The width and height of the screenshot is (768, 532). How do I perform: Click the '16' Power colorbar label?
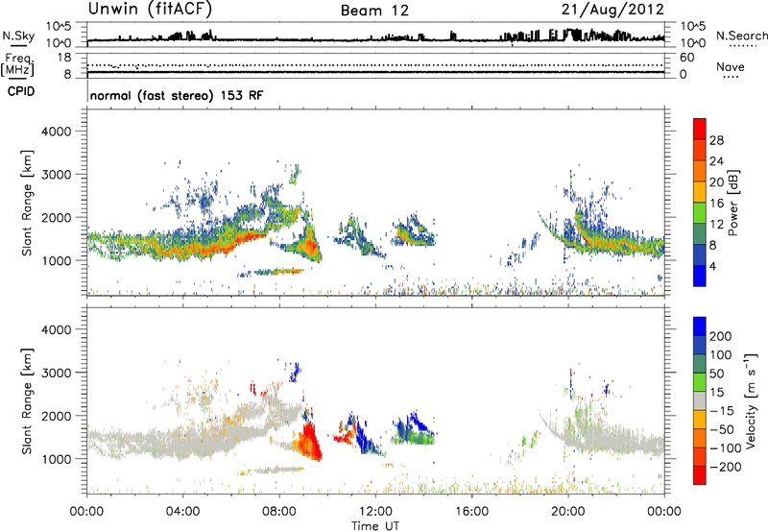716,204
